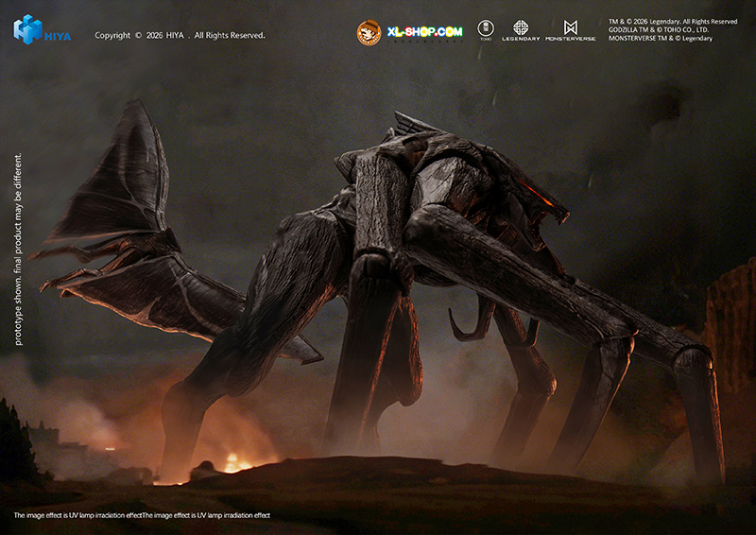Select the Legendary knot logo

tap(521, 27)
